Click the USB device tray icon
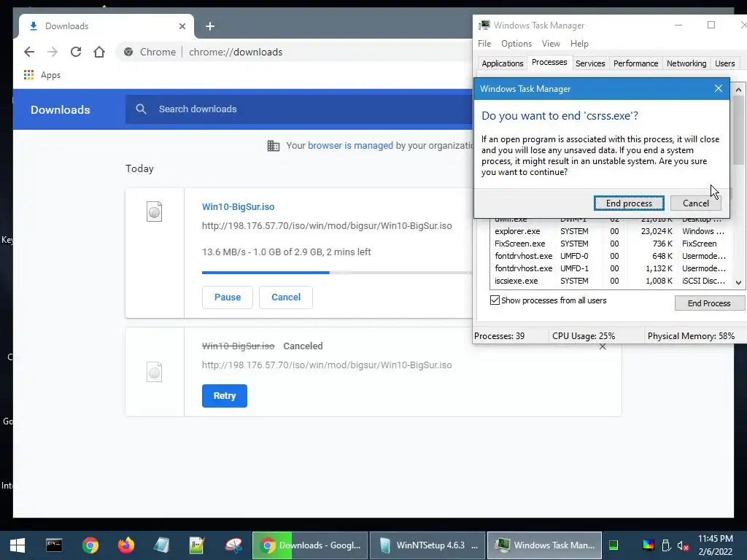This screenshot has height=560, width=747. point(666,545)
